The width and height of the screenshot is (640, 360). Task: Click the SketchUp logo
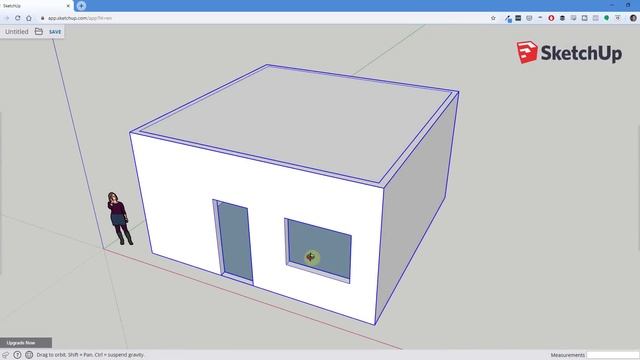tap(569, 52)
